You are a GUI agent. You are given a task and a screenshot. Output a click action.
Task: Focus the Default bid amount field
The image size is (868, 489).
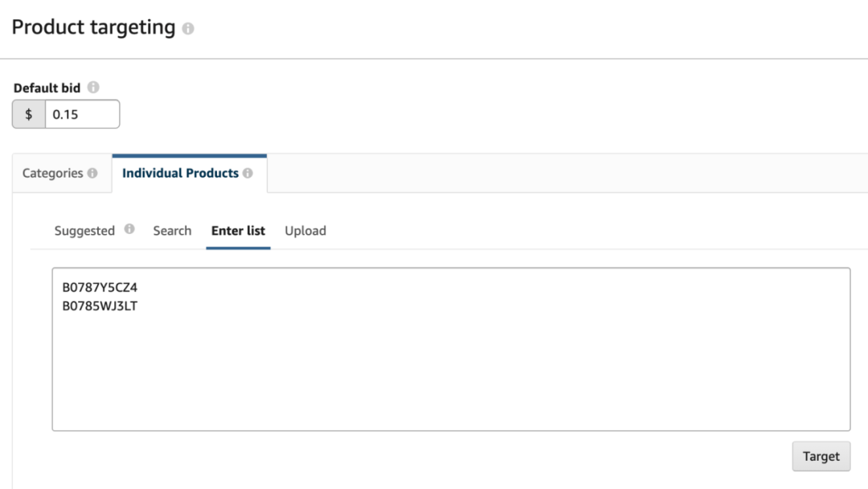tap(81, 114)
